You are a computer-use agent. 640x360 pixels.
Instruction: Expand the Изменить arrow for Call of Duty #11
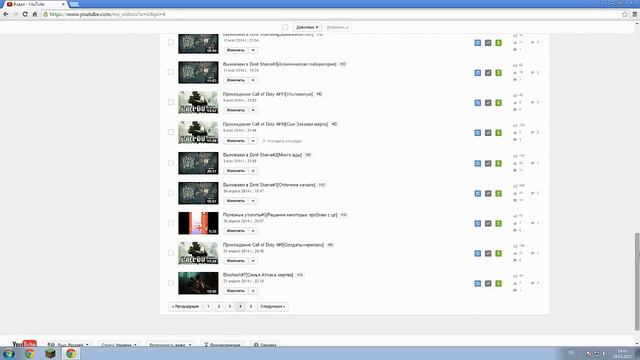pyautogui.click(x=253, y=110)
